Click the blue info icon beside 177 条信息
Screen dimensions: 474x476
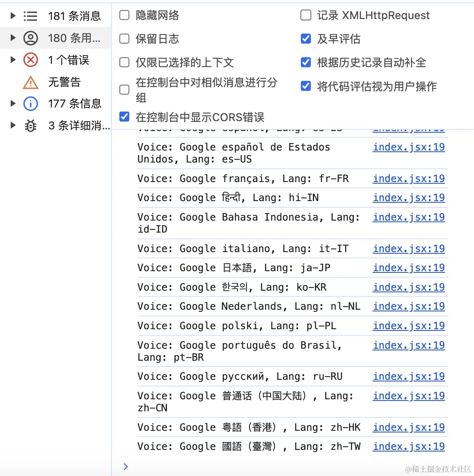click(x=30, y=104)
